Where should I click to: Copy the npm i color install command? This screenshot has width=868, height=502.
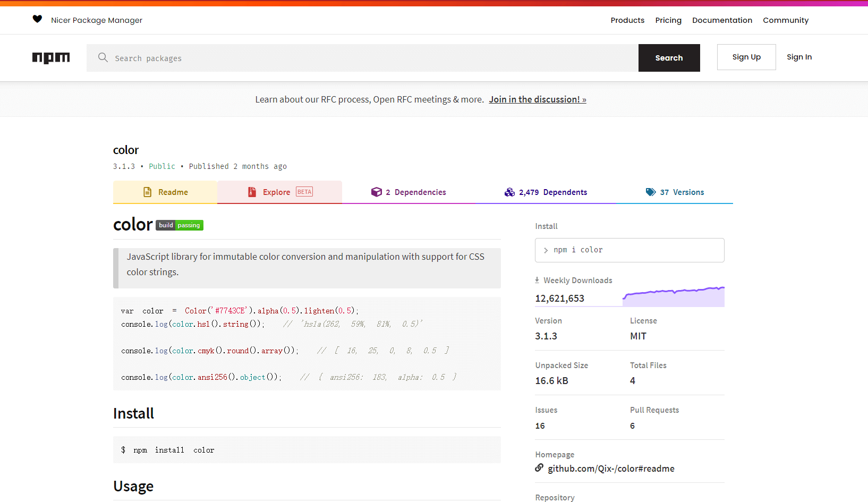pos(629,250)
